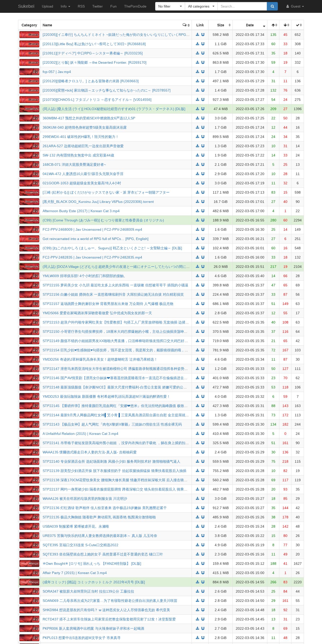322x644 pixels.
Task: Open the No filter dropdown
Action: coord(170,6)
